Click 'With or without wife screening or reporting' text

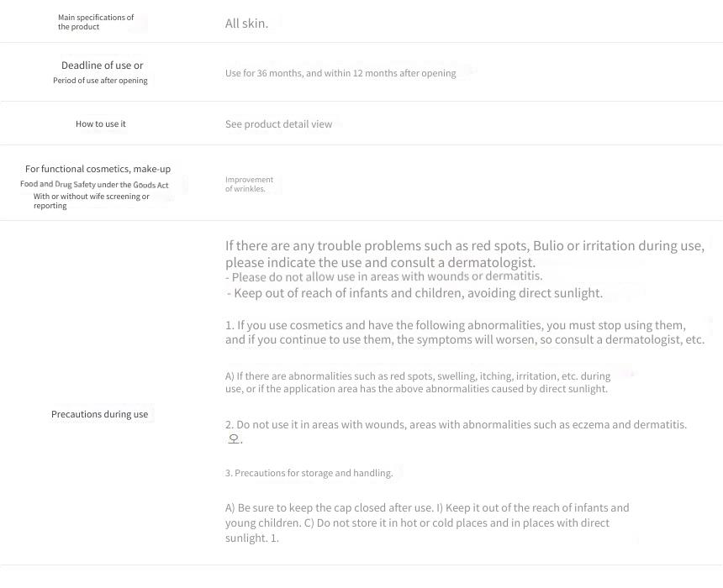[x=92, y=201]
